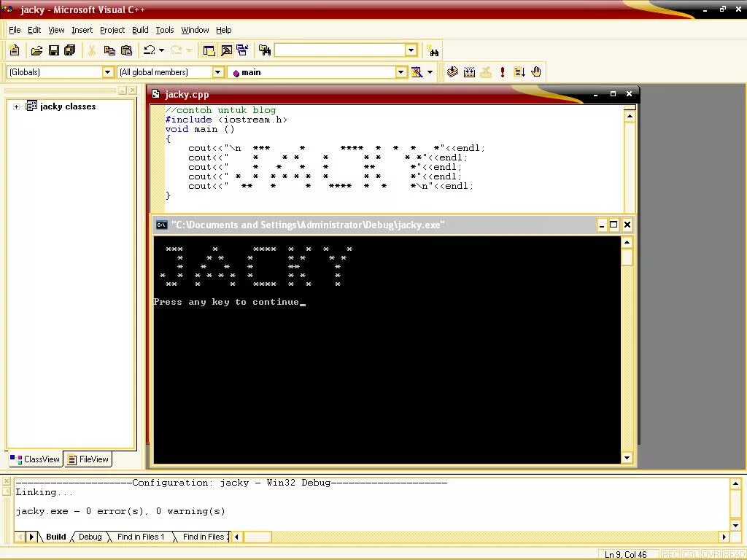Open the Edit menu
This screenshot has width=747, height=560.
(34, 30)
